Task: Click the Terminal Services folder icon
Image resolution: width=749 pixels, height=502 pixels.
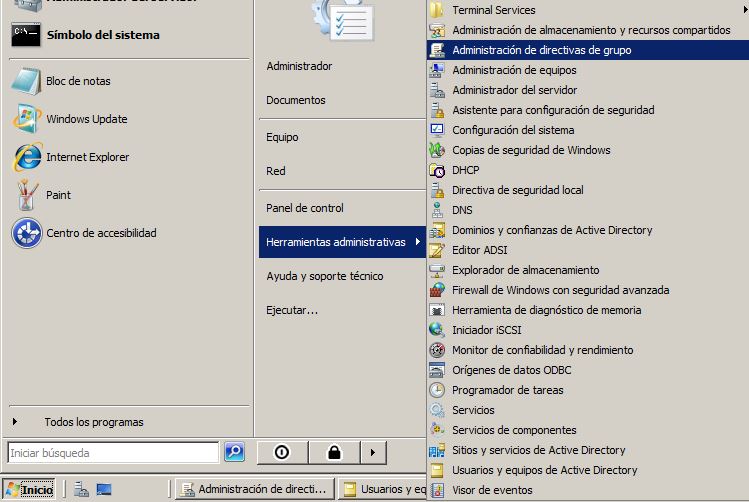Action: point(436,10)
